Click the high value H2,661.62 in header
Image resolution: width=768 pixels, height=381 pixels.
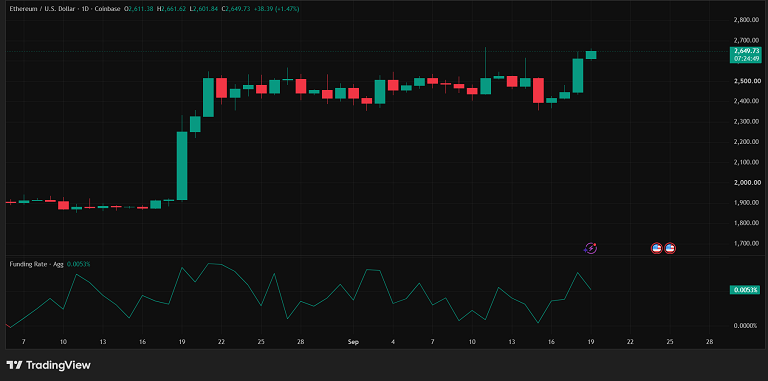click(x=171, y=9)
